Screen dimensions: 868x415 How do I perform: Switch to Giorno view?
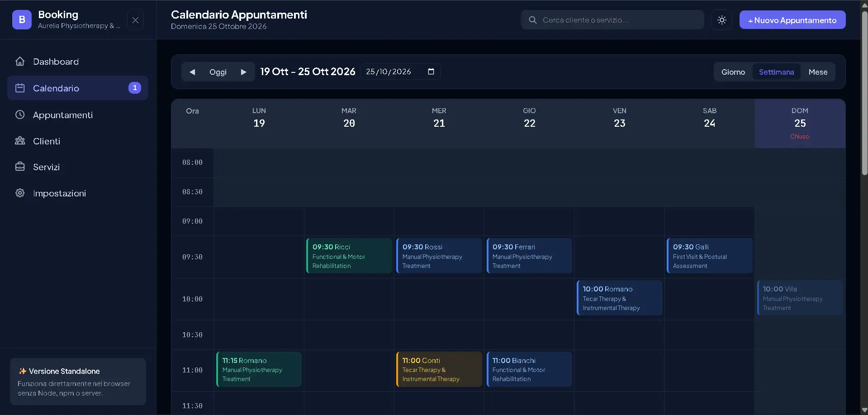(733, 72)
